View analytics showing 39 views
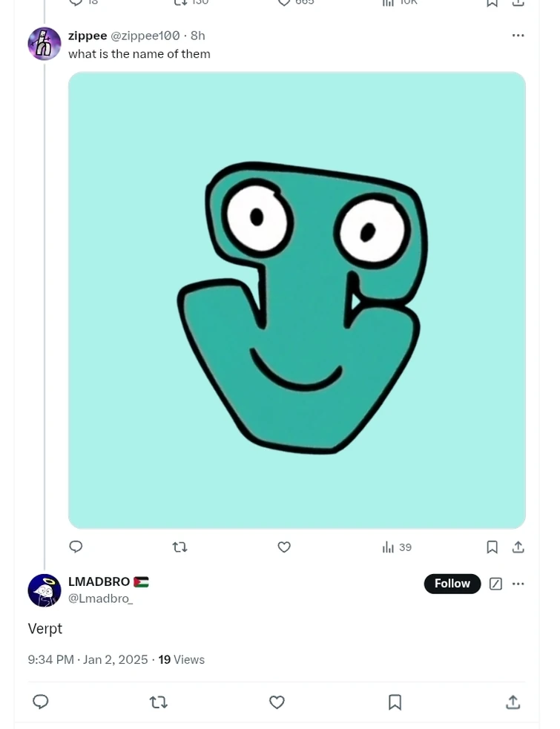The width and height of the screenshot is (560, 729). 397,547
